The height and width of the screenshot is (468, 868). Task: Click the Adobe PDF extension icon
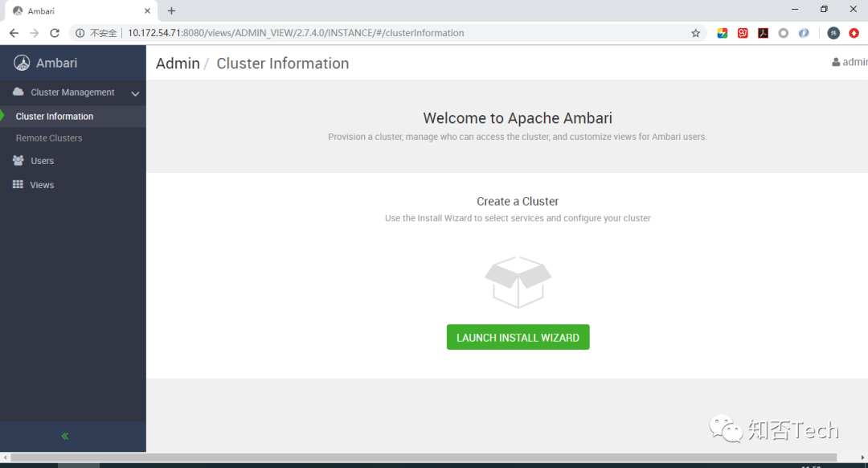click(763, 33)
